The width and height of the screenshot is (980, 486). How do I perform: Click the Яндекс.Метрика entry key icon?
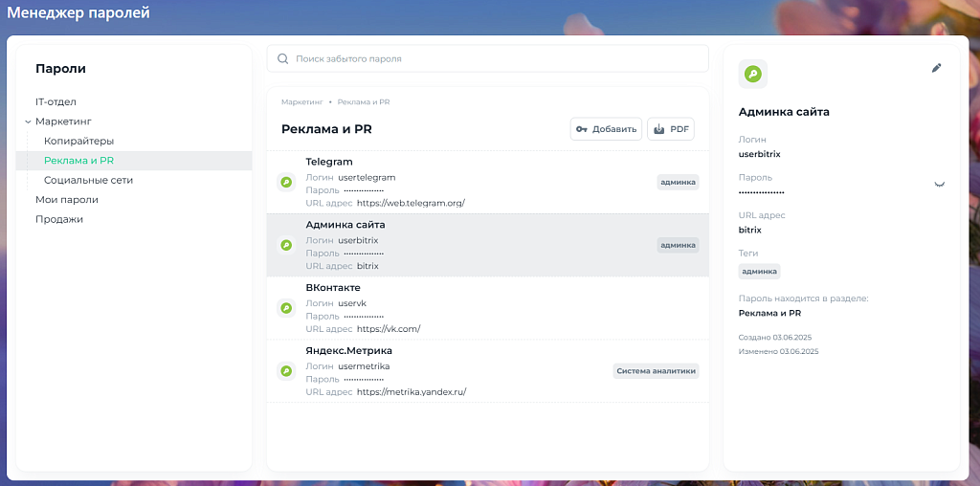coord(285,370)
